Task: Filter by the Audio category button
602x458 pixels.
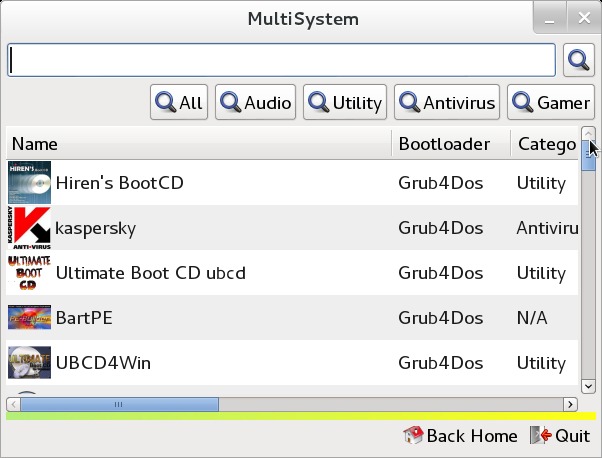Action: click(x=255, y=102)
